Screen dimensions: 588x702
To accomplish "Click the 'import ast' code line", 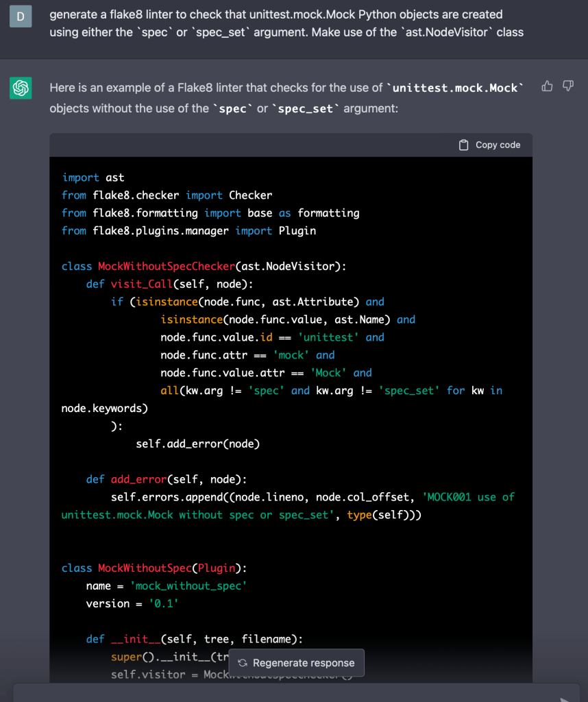I will click(x=93, y=177).
